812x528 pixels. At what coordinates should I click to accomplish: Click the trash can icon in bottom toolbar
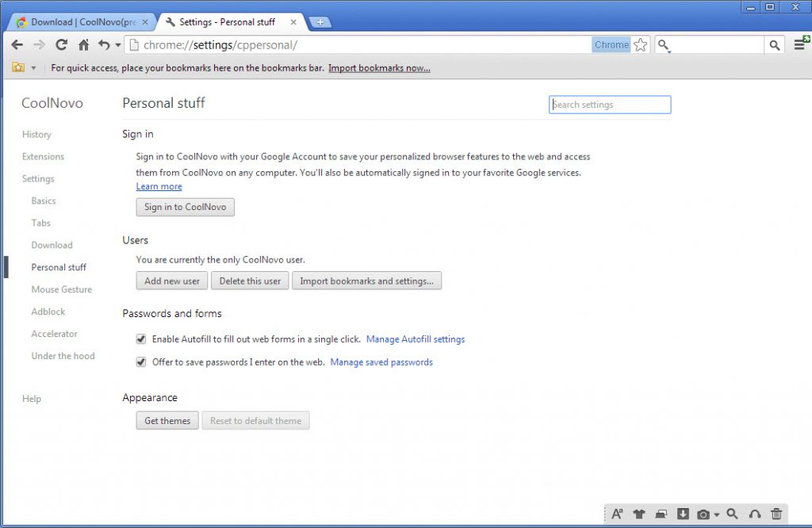pos(776,514)
